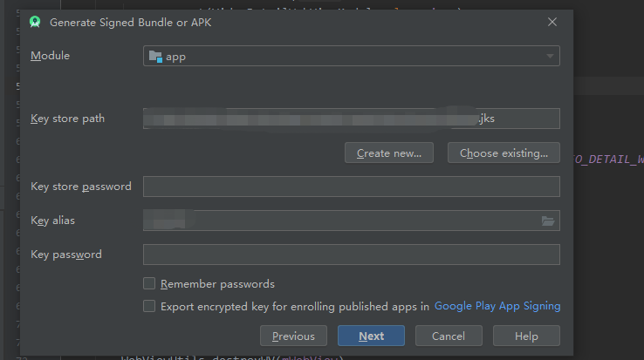The width and height of the screenshot is (644, 360).
Task: Close the Generate Signed Bundle dialog
Action: tap(552, 22)
